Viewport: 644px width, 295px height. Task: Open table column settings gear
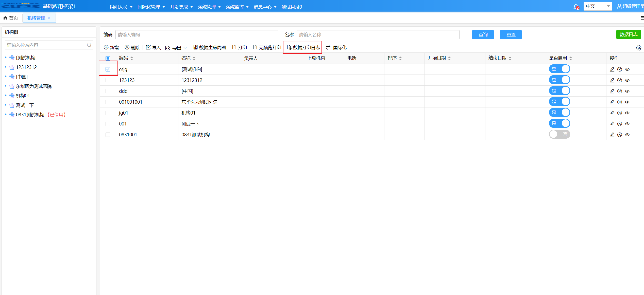point(638,48)
